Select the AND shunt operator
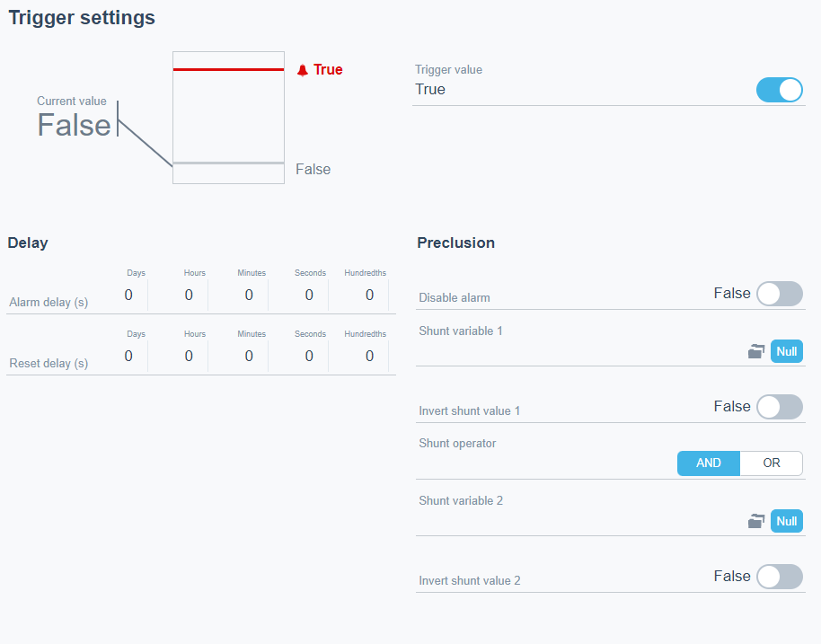The height and width of the screenshot is (644, 821). pos(708,463)
